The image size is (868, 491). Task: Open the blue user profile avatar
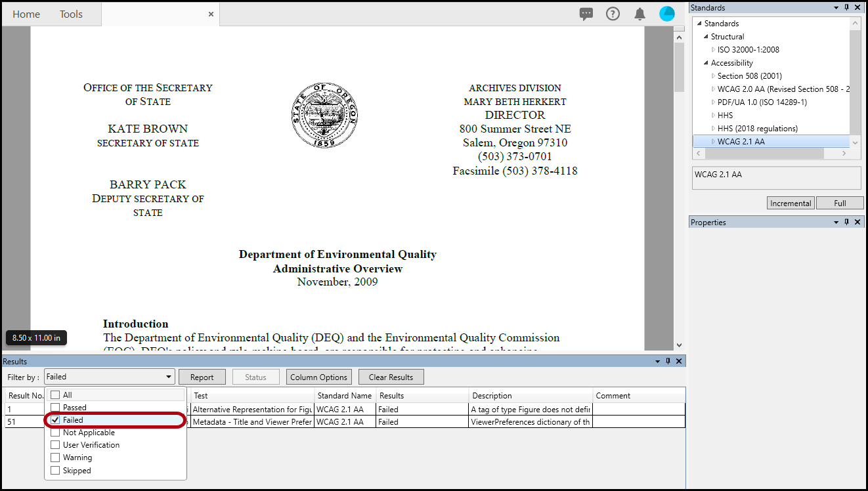[x=667, y=14]
